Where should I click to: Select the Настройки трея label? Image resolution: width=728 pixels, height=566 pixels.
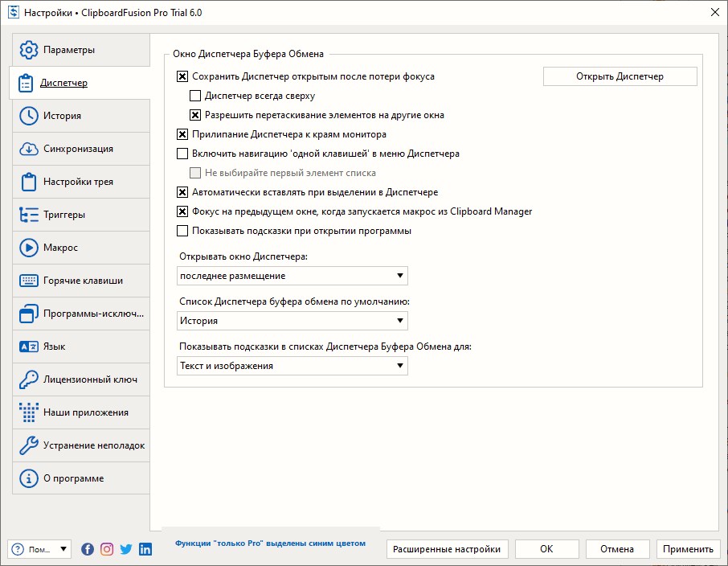[x=78, y=182]
